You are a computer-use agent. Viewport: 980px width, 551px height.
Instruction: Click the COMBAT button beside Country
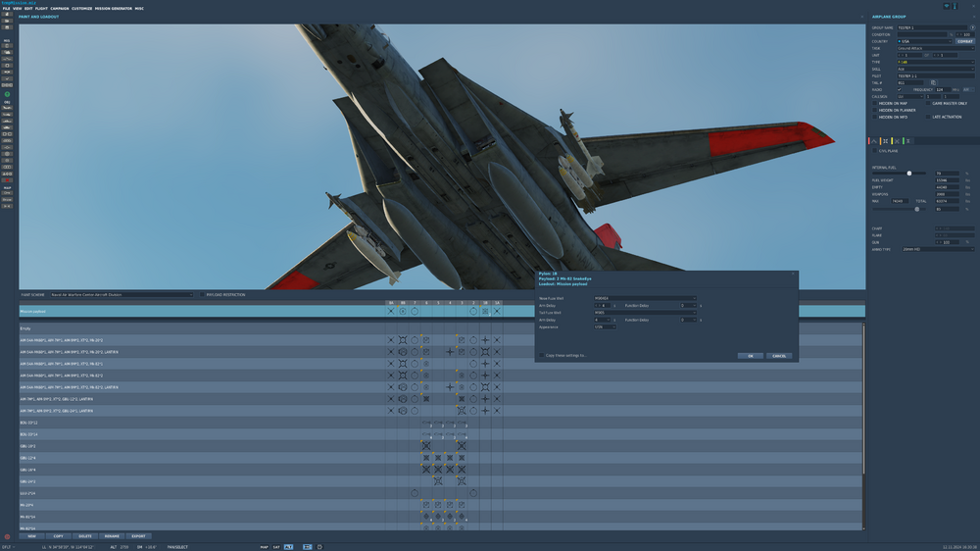(x=965, y=41)
